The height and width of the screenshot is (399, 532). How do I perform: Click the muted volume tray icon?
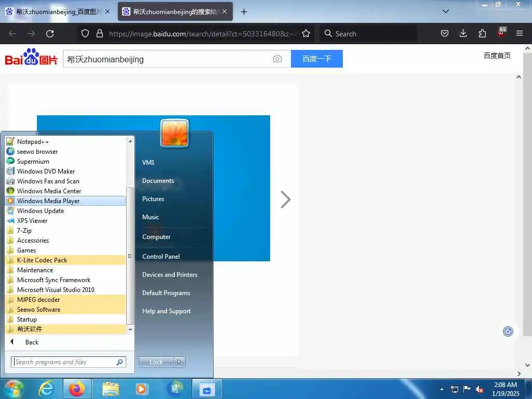(x=480, y=390)
